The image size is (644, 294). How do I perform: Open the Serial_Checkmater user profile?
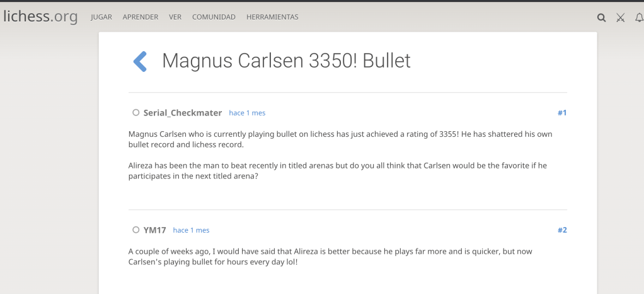(x=182, y=113)
